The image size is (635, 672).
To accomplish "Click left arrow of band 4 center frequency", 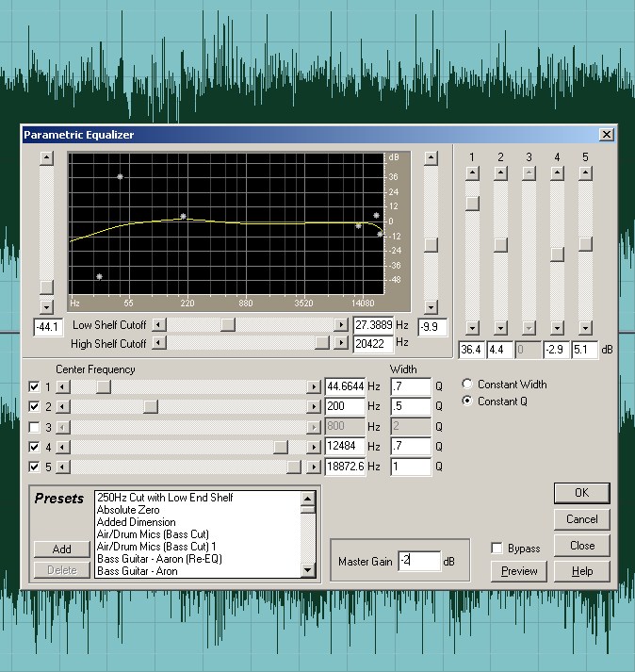I will pyautogui.click(x=63, y=446).
